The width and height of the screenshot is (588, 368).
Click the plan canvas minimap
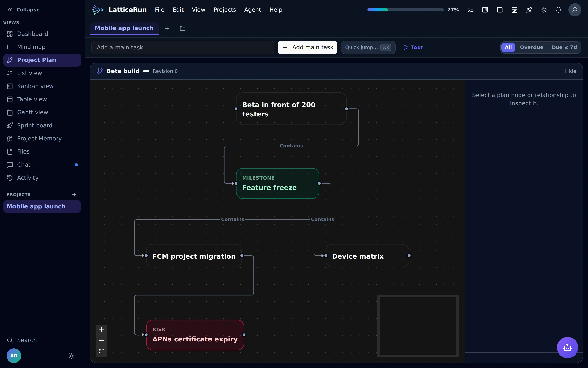coord(418,326)
